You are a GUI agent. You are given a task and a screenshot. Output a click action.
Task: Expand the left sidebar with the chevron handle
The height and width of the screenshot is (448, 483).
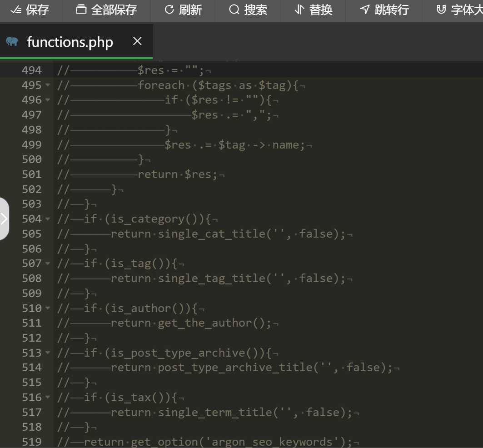(x=4, y=219)
